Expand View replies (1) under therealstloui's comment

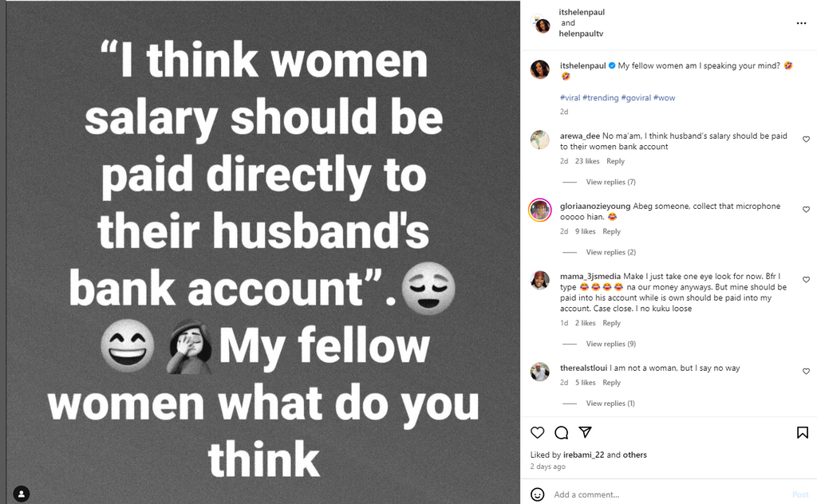coord(610,403)
